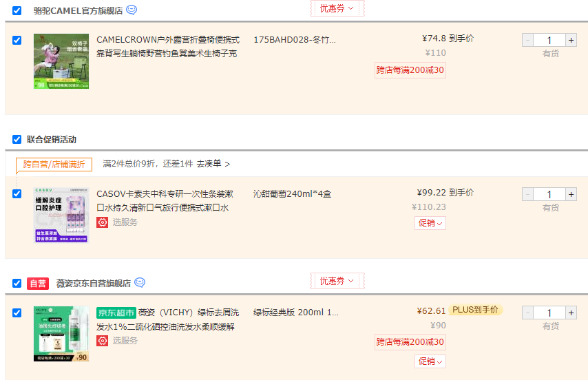Click original price ¥110.23

[429, 207]
